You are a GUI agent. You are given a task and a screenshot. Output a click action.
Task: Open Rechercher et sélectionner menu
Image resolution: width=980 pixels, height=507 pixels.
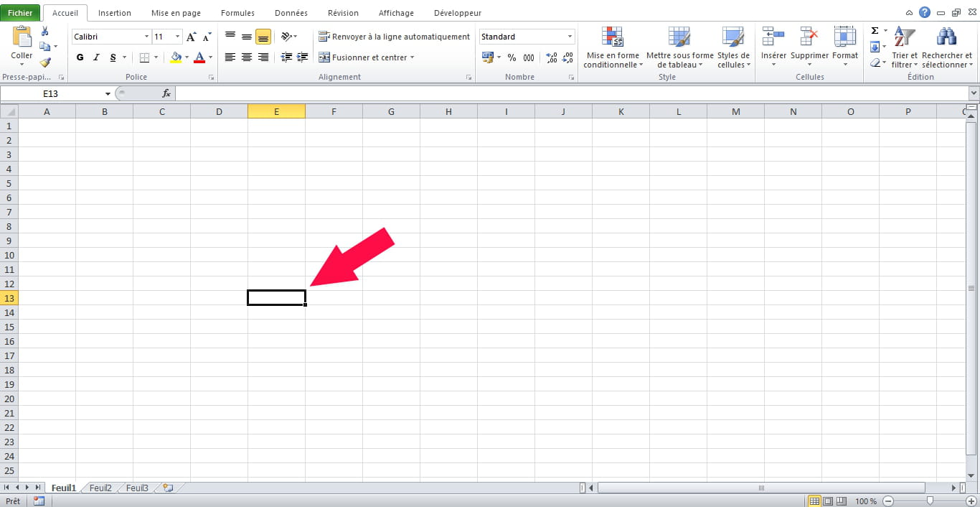coord(947,47)
